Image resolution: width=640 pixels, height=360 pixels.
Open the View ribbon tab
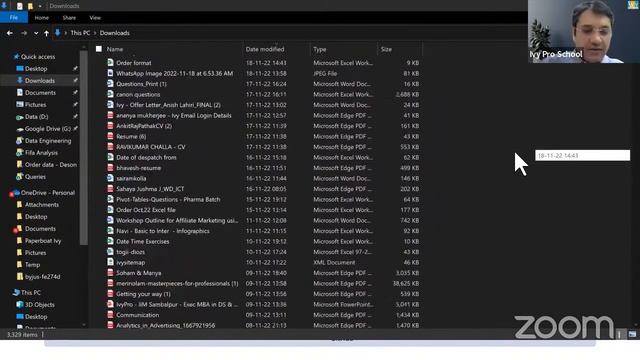95,18
